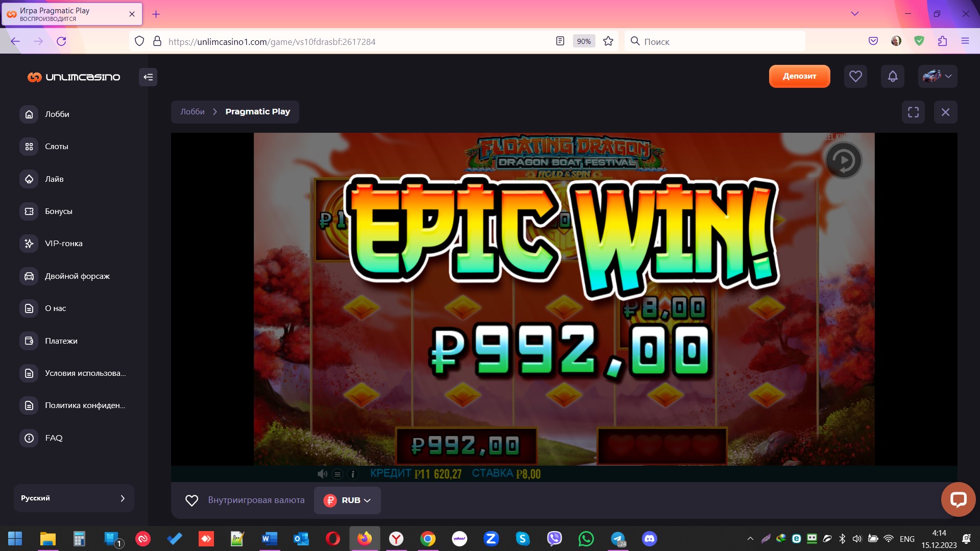Expand the user avatar menu
Viewport: 980px width, 551px height.
(937, 77)
